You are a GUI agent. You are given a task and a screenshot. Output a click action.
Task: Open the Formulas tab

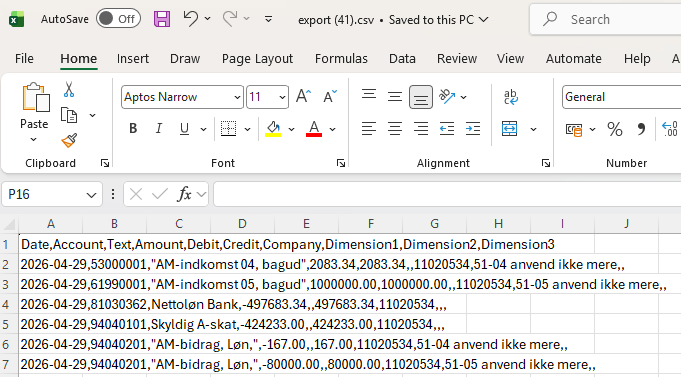point(341,59)
